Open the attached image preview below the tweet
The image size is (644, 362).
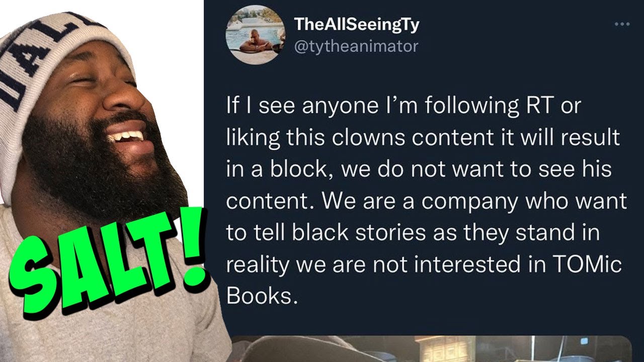[x=432, y=349]
